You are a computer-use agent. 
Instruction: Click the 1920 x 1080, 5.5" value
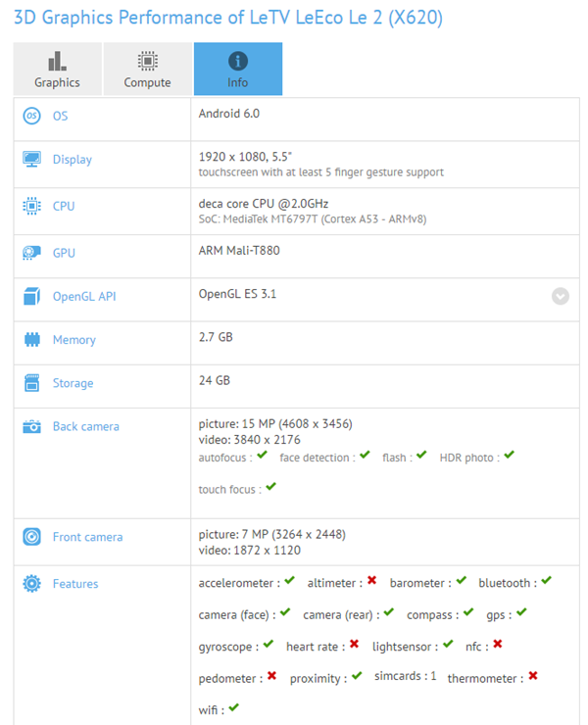(245, 157)
